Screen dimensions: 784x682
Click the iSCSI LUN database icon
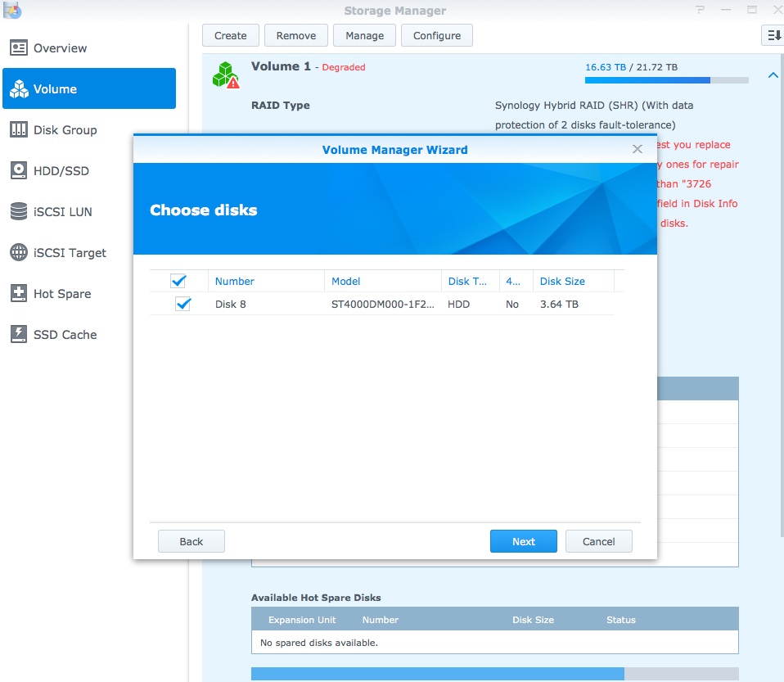coord(19,212)
